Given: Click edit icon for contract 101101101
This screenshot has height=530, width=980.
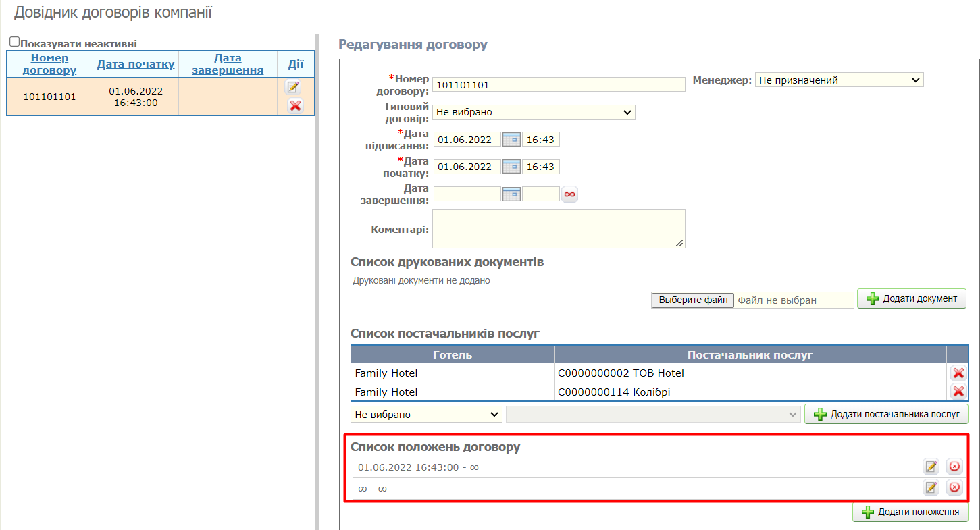Looking at the screenshot, I should click(293, 87).
